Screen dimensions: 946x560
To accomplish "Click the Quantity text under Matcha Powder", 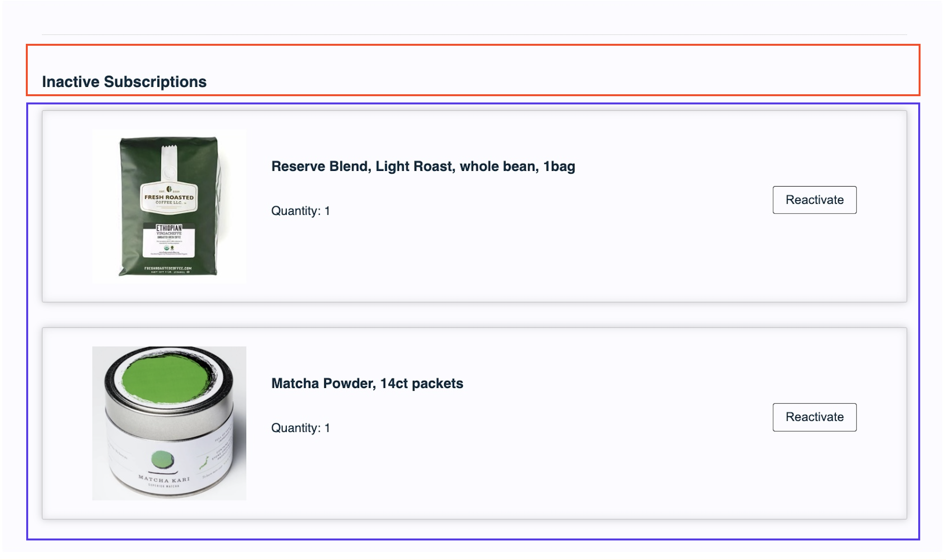I will (x=300, y=428).
